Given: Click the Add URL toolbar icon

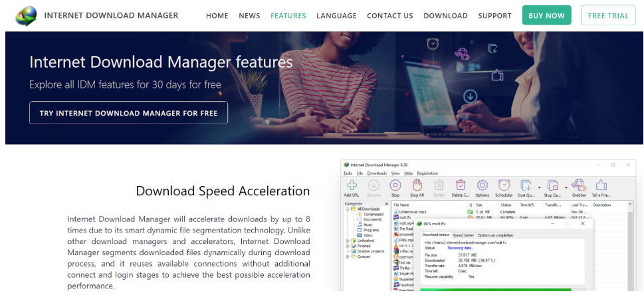Looking at the screenshot, I should [x=352, y=185].
